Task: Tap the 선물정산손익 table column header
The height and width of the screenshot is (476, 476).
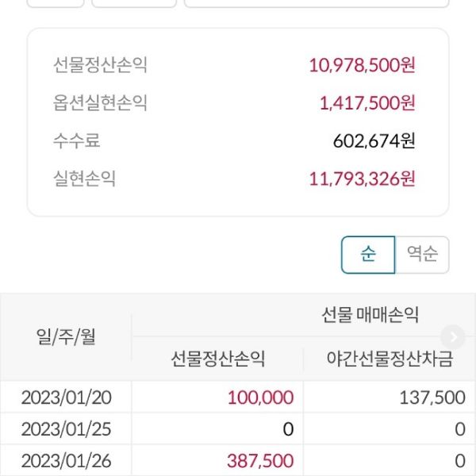Action: click(217, 359)
